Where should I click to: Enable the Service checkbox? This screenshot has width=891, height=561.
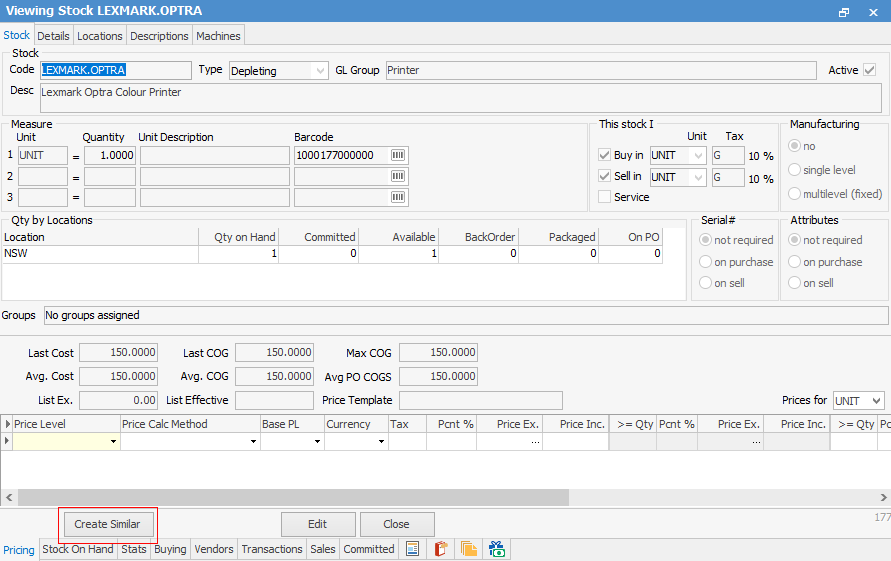[604, 197]
